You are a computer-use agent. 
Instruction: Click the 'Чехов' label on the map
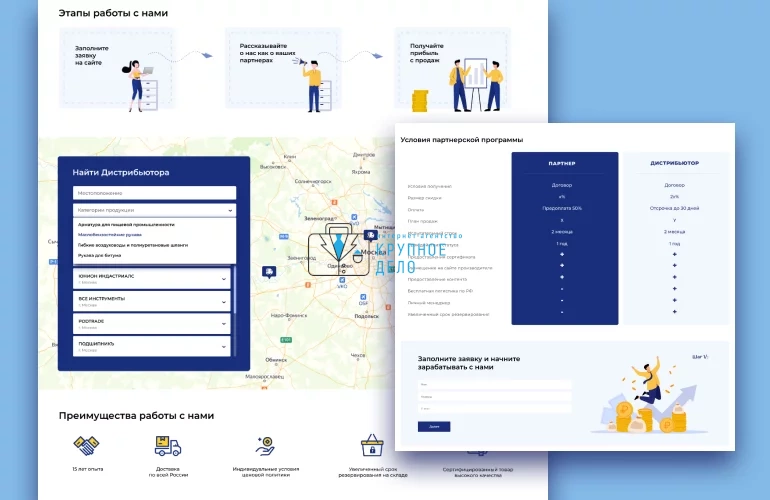(x=358, y=355)
